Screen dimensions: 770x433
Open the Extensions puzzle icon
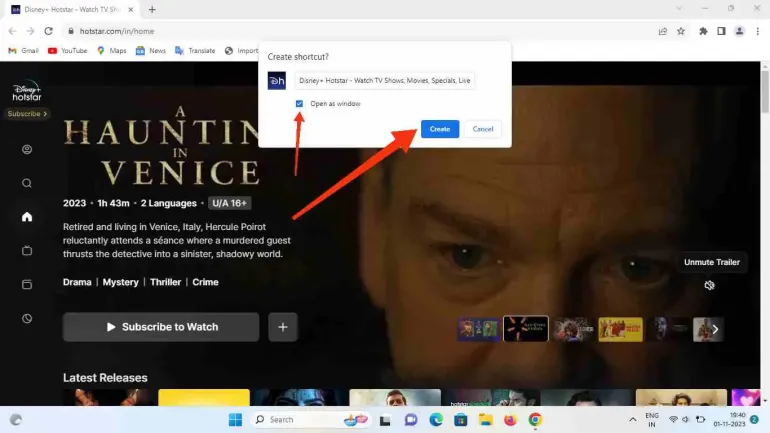click(703, 31)
